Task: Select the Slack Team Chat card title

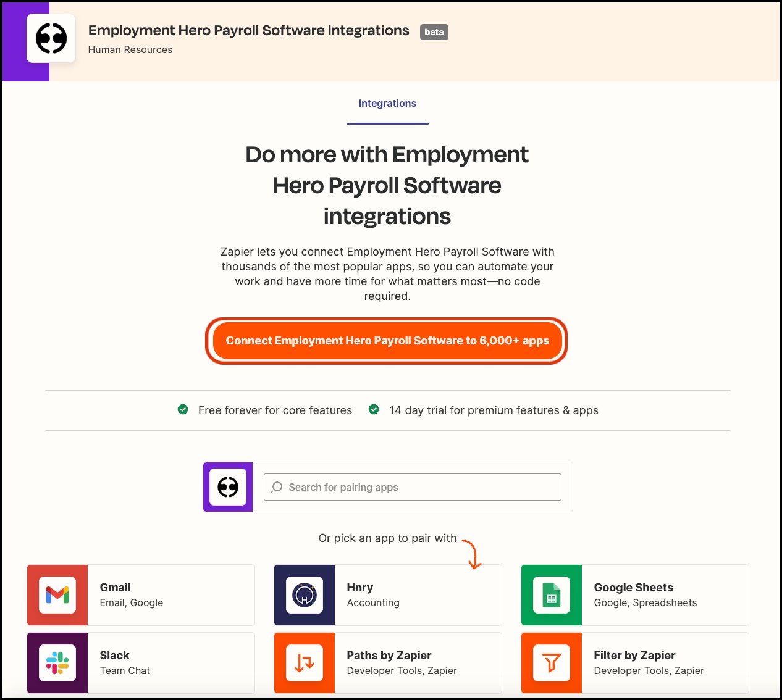Action: click(115, 656)
